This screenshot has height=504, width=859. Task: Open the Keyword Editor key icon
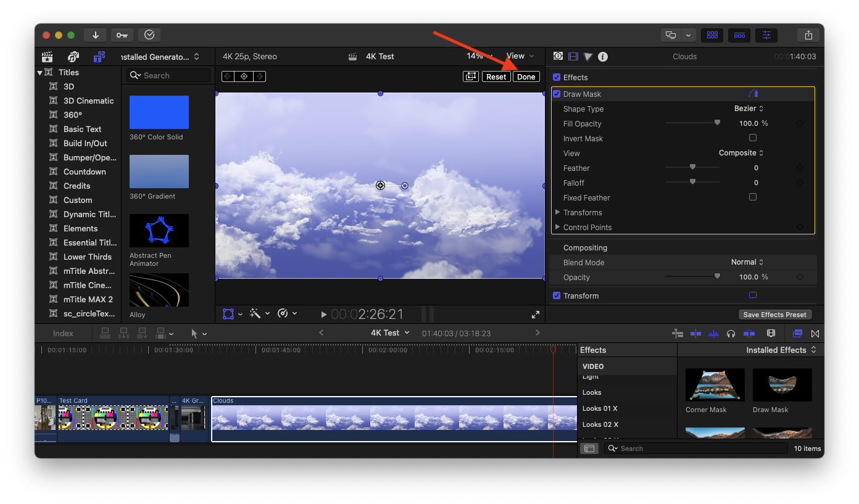122,35
